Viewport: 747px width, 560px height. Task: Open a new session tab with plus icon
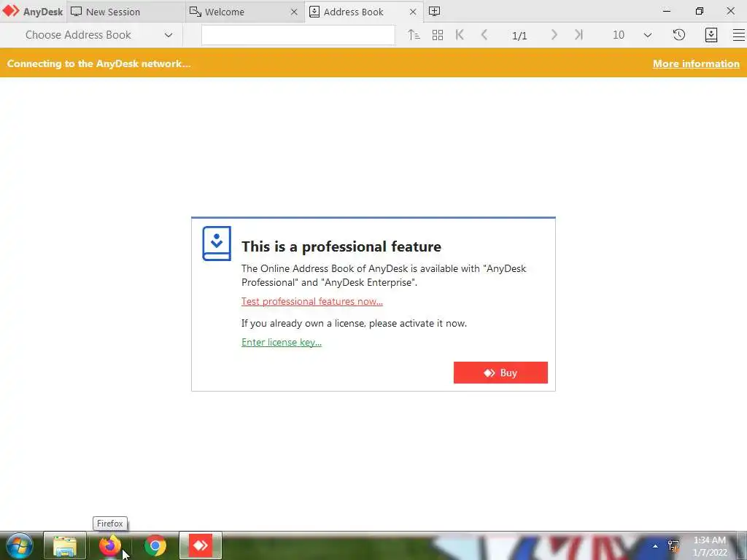pos(434,12)
